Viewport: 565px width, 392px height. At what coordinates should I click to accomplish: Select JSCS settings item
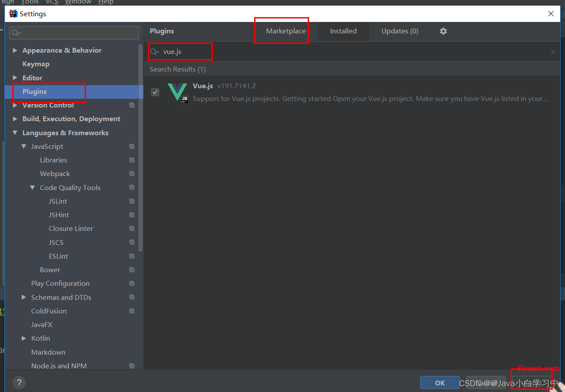56,242
